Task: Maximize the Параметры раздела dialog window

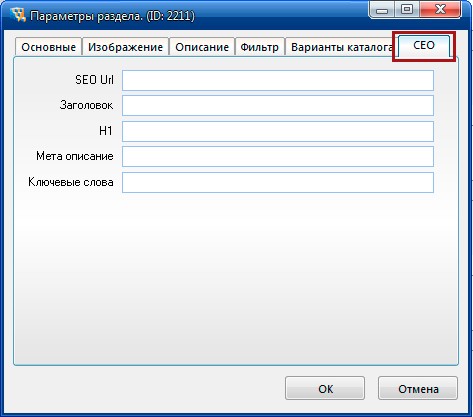Action: [x=407, y=10]
